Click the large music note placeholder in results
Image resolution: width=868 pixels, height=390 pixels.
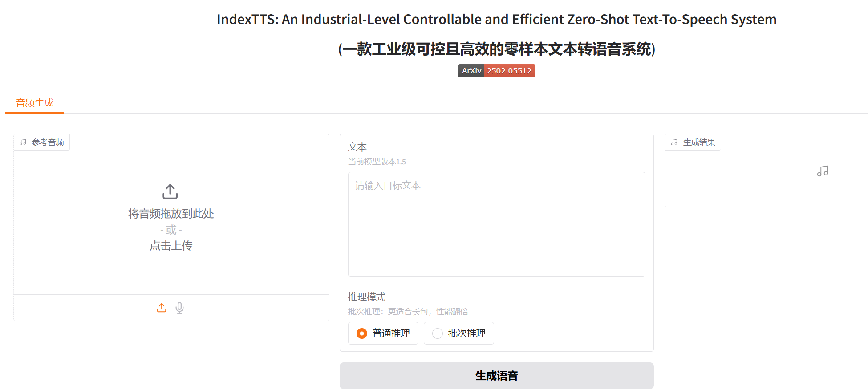click(x=823, y=171)
